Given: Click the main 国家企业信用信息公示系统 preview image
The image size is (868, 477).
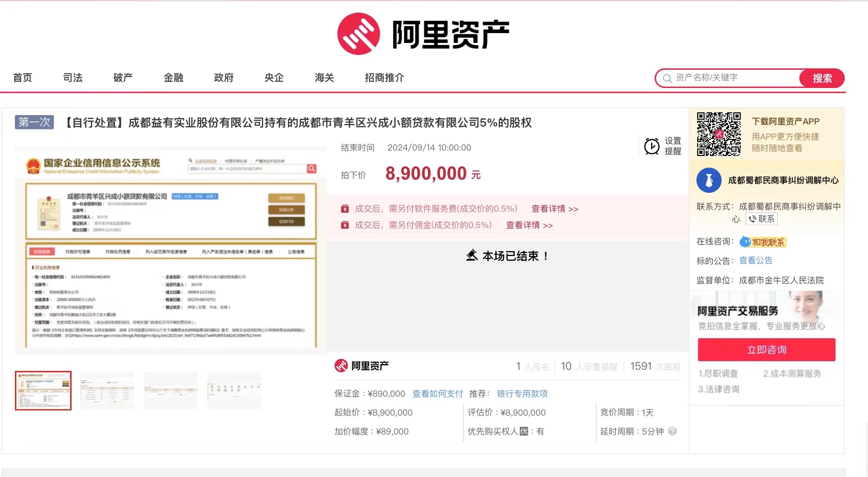Looking at the screenshot, I should pos(170,250).
